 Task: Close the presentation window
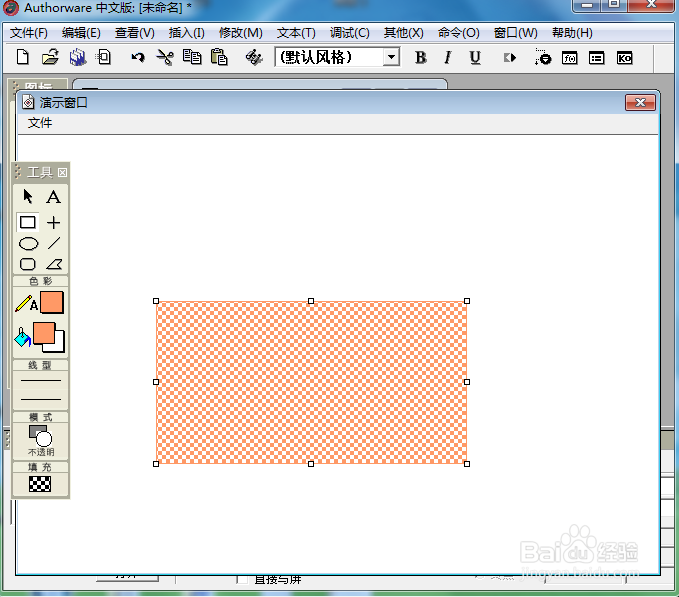pyautogui.click(x=640, y=103)
